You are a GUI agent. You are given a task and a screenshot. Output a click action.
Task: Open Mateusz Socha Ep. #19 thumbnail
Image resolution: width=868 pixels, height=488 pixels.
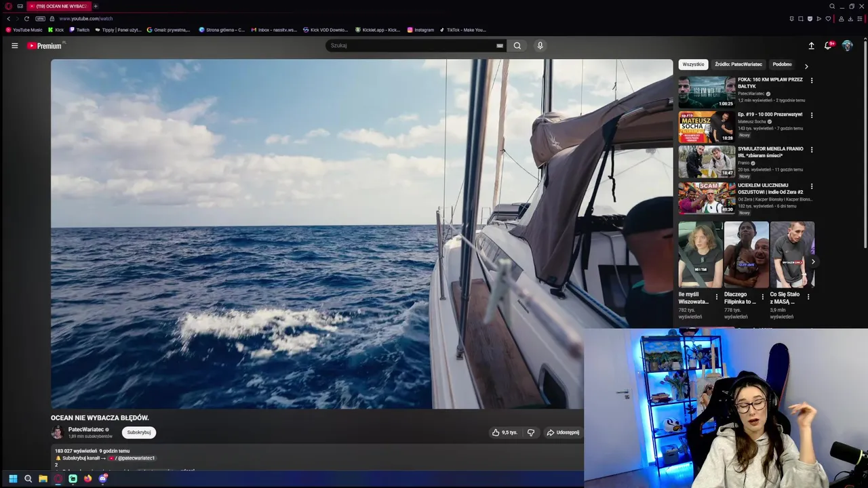707,127
